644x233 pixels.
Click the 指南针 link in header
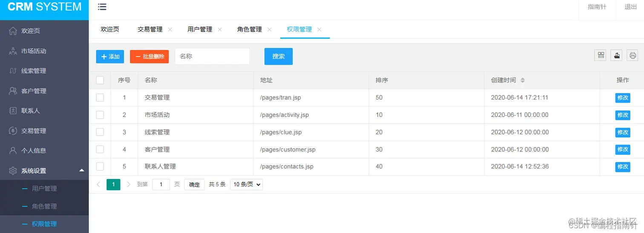point(597,7)
